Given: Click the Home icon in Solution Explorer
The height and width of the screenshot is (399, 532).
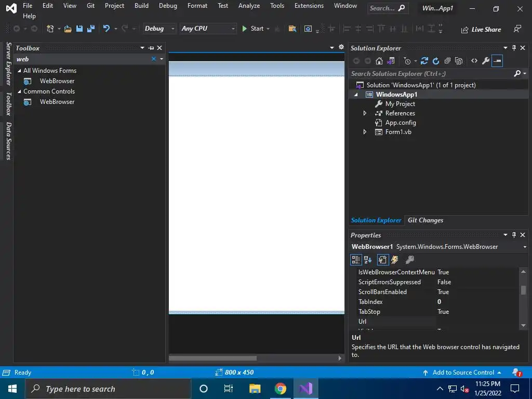Looking at the screenshot, I should 379,61.
